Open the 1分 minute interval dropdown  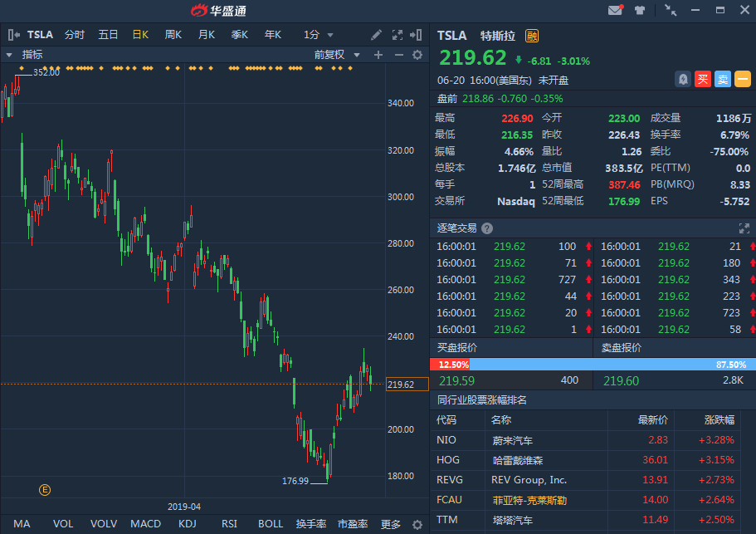pyautogui.click(x=319, y=35)
